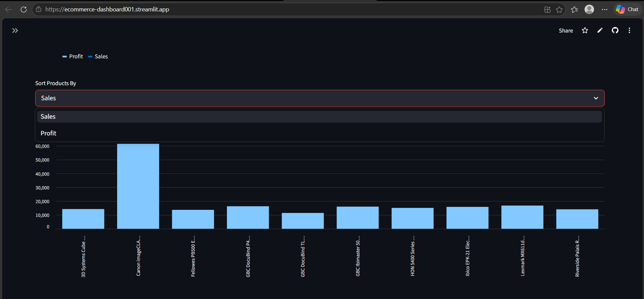The height and width of the screenshot is (299, 644).
Task: Click the 'Canon imageCLA...' axis label
Action: (138, 256)
